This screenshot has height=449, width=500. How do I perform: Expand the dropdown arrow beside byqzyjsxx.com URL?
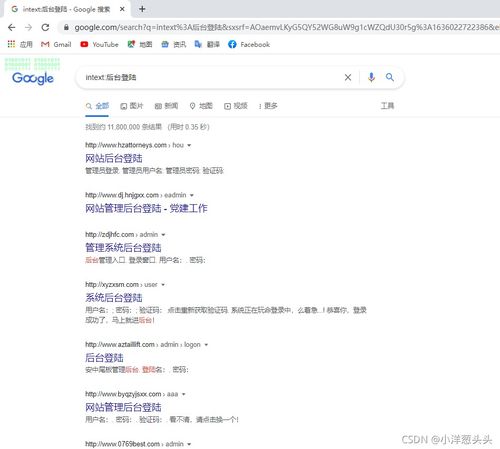(184, 394)
